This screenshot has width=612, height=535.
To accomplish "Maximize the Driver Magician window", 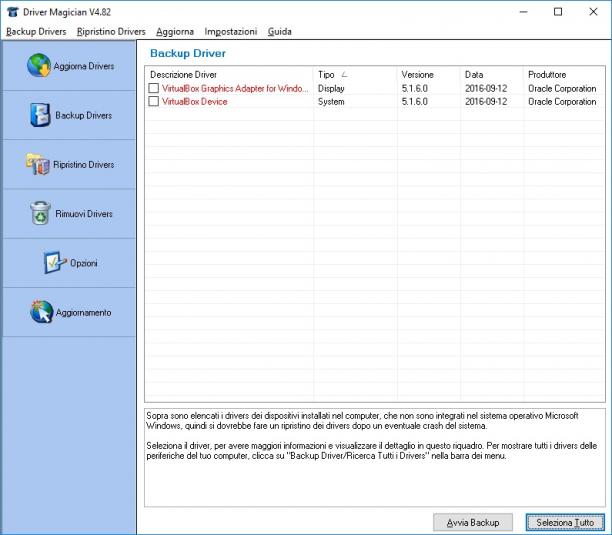I will [x=558, y=12].
